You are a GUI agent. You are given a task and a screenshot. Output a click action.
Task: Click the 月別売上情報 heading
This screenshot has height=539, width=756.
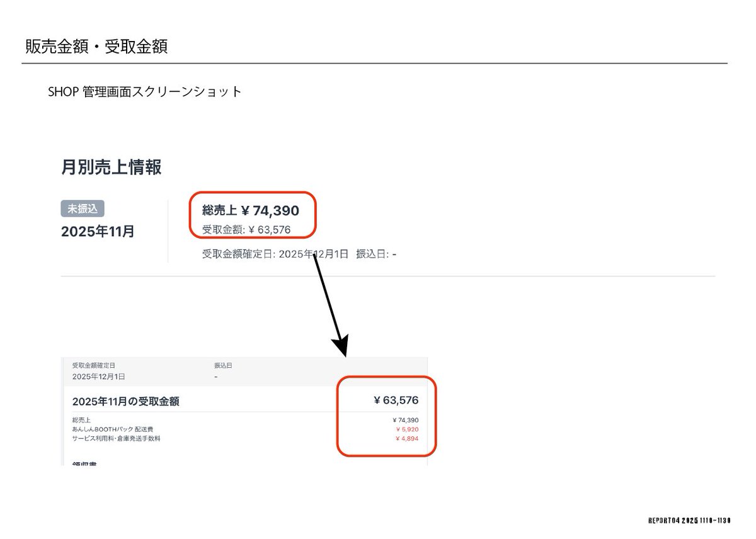(x=112, y=167)
